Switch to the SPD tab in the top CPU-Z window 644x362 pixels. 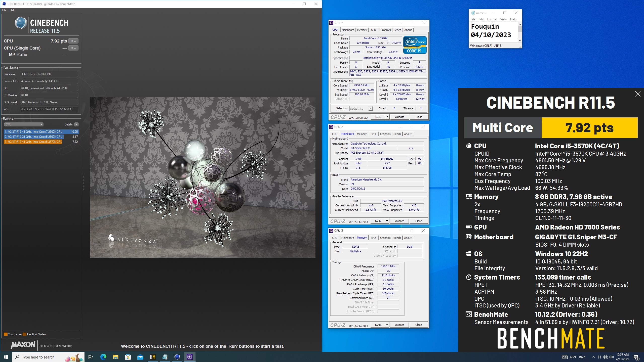(374, 30)
